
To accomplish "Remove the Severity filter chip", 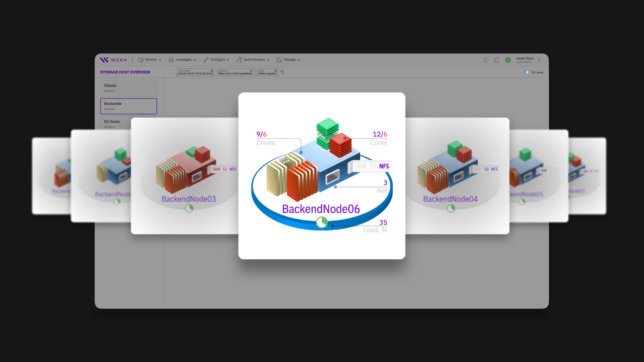I will [251, 71].
